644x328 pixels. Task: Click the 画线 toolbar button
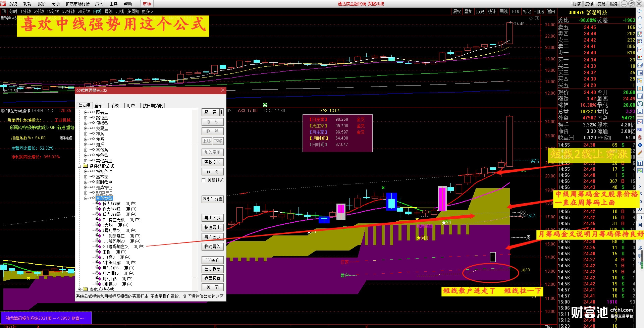click(503, 11)
